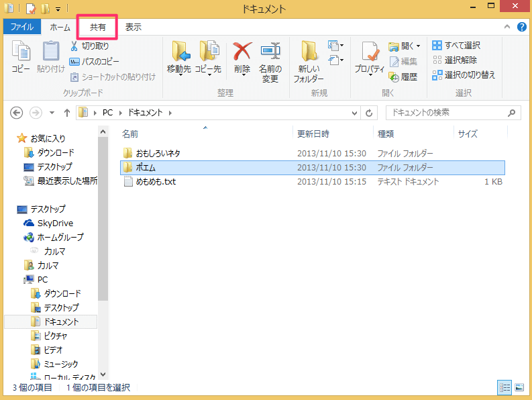Open recent locations dropdown arrow
The height and width of the screenshot is (400, 532).
[52, 113]
